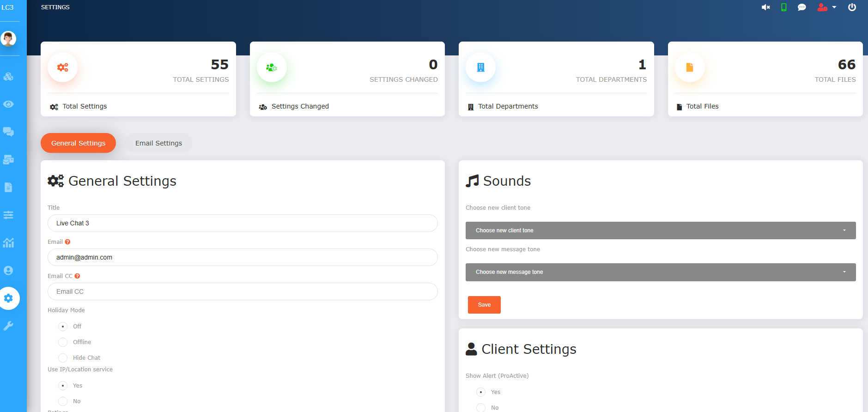Click into the Email CC input field
The image size is (868, 412).
pyautogui.click(x=243, y=291)
